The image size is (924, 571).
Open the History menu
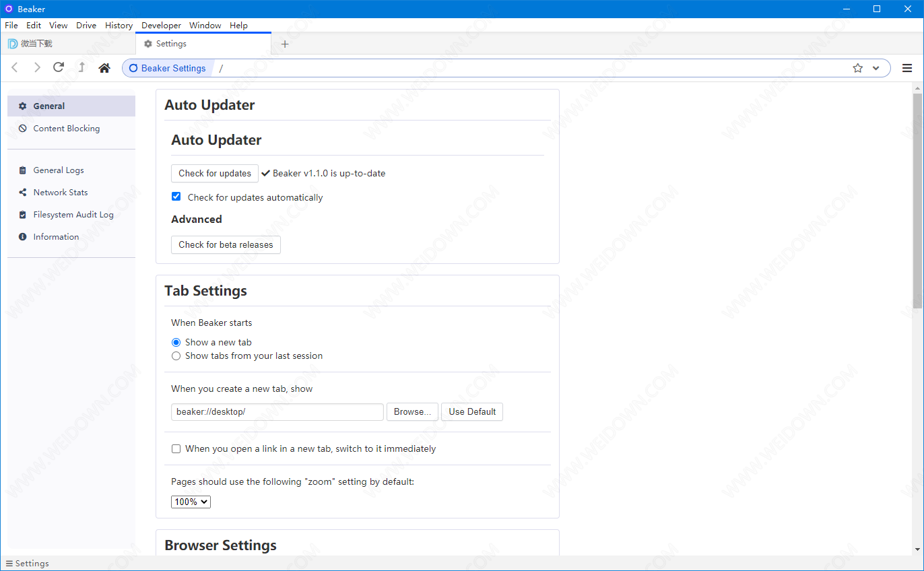(x=119, y=25)
